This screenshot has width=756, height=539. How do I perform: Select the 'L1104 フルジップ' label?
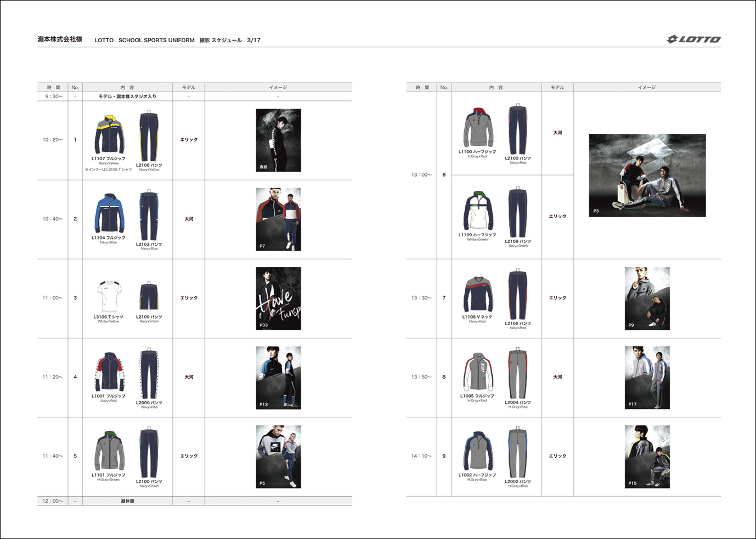click(109, 238)
